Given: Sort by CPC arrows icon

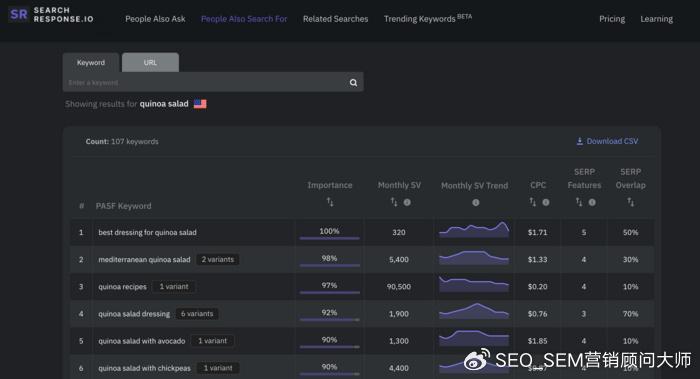Looking at the screenshot, I should 533,202.
